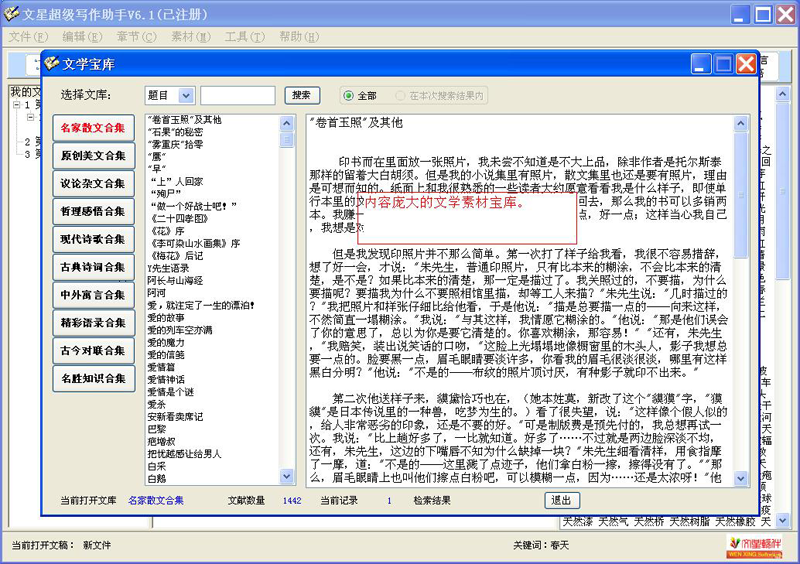The width and height of the screenshot is (800, 564).
Task: Click the 文学宝库 dialog title icon
Action: click(x=52, y=64)
